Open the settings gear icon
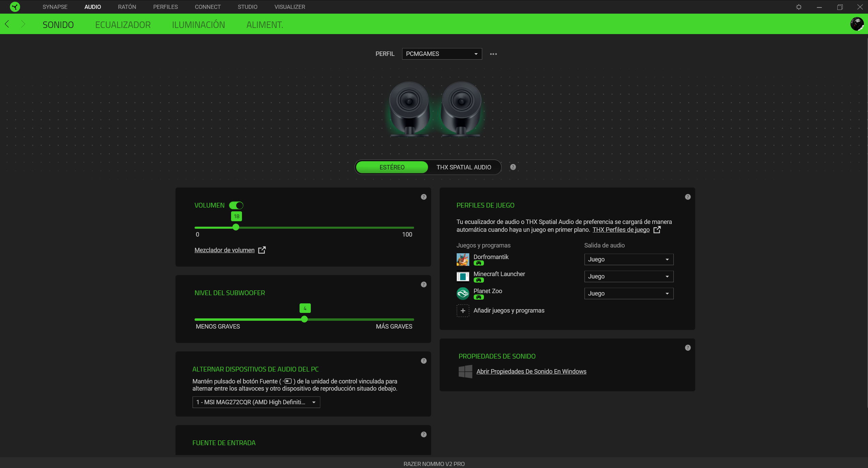Viewport: 868px width, 468px height. 799,7
